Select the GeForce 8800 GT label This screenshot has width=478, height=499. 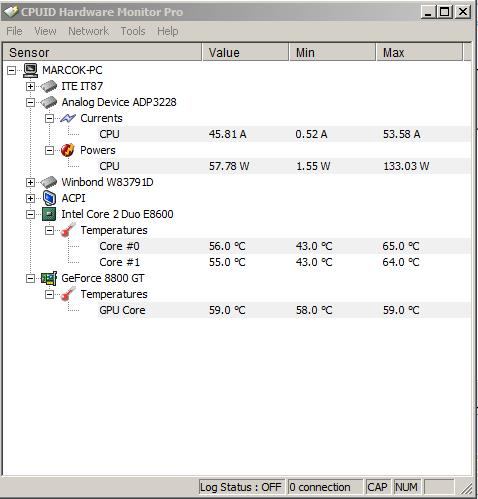tap(103, 278)
